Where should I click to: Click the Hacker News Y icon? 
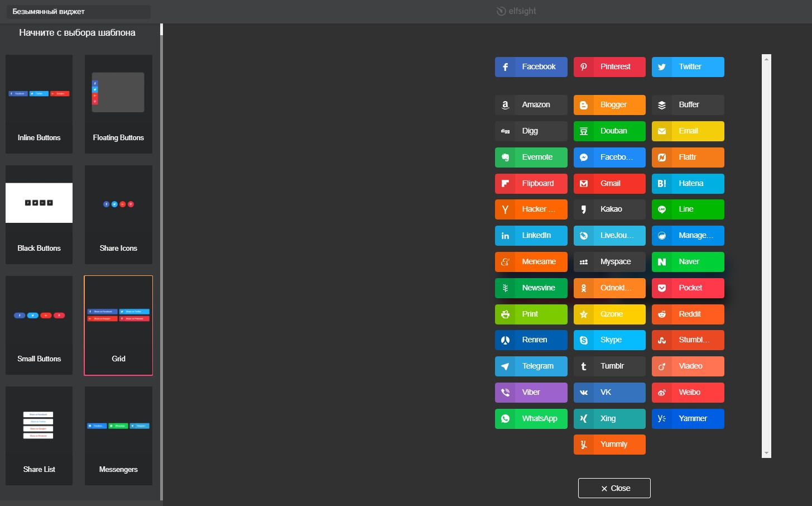505,209
